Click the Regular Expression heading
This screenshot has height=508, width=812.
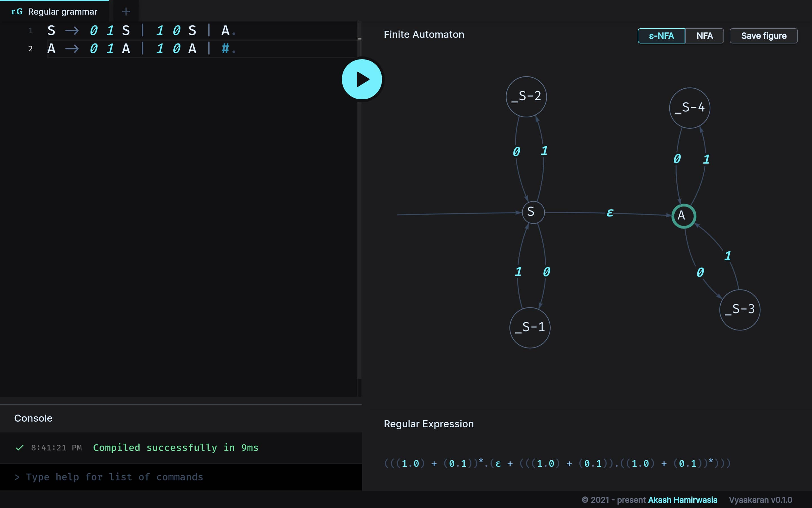429,424
